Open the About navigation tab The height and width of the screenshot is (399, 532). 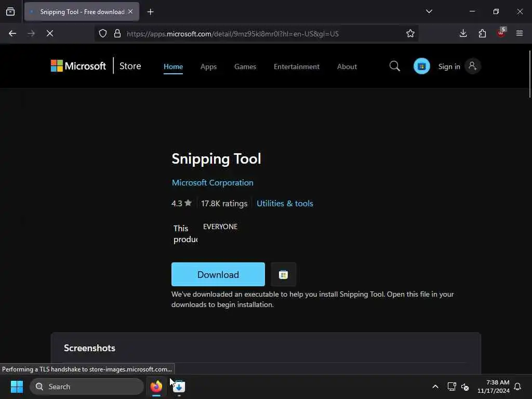pos(347,66)
